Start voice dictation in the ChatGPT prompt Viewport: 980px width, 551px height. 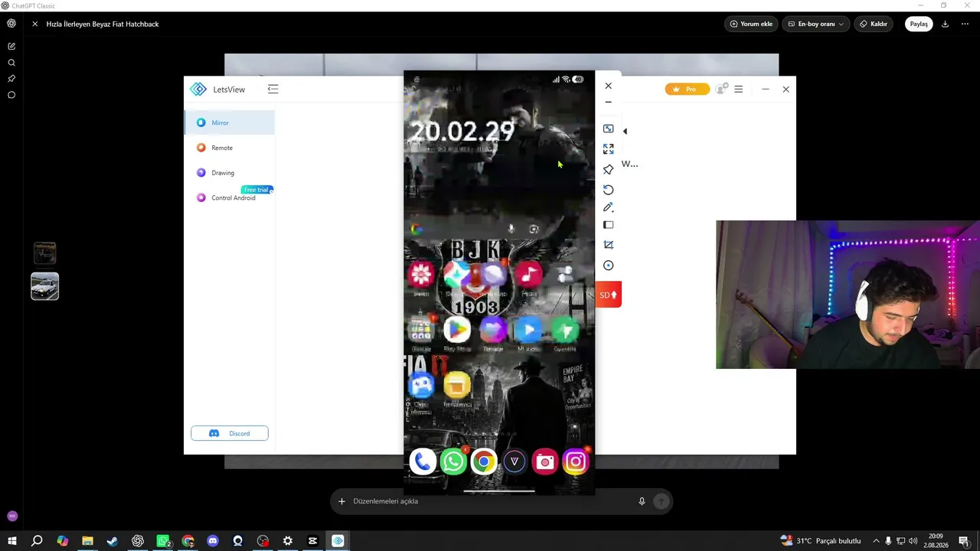(642, 501)
